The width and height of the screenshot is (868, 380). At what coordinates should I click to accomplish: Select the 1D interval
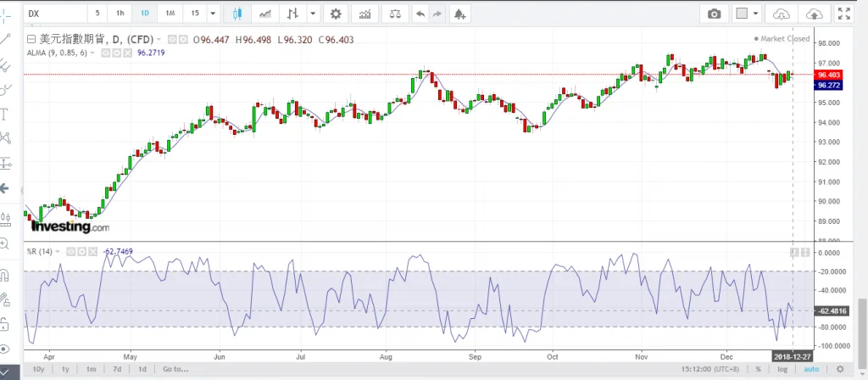pos(144,14)
